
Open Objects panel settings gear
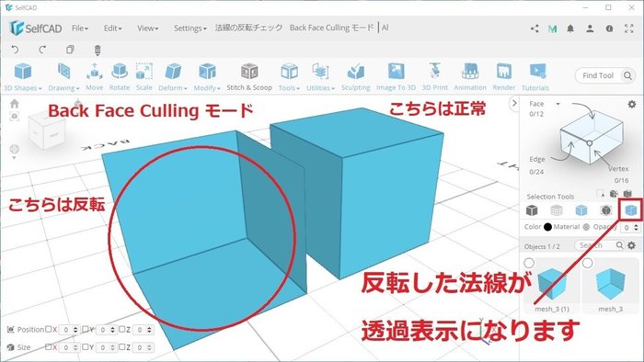(x=632, y=245)
